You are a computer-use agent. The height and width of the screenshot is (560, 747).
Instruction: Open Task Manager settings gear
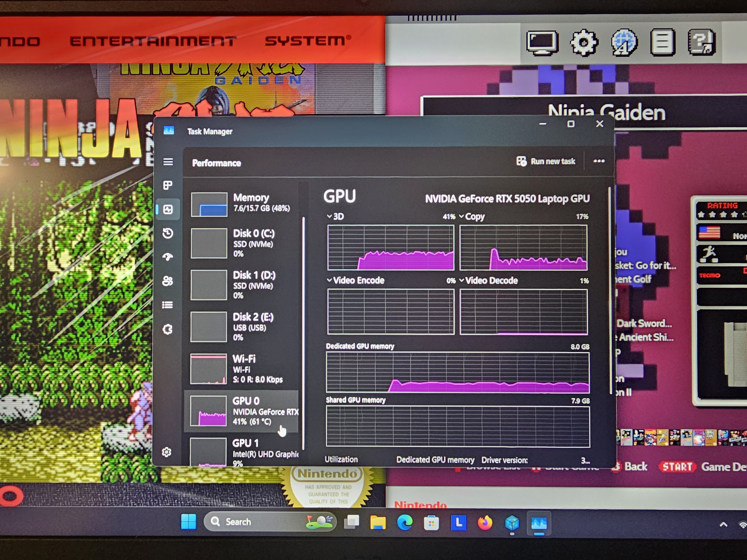[x=167, y=452]
